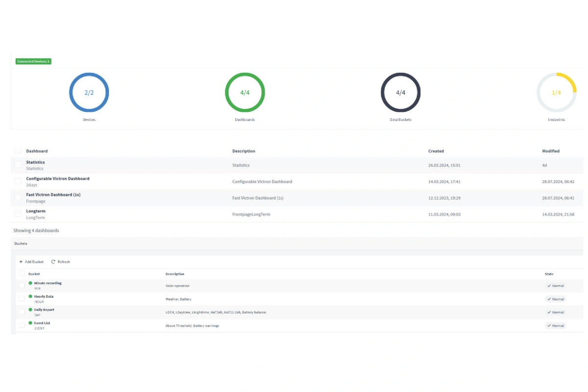This screenshot has height=392, width=588.
Task: Check the Minute recording bucket checkbox
Action: 22,286
